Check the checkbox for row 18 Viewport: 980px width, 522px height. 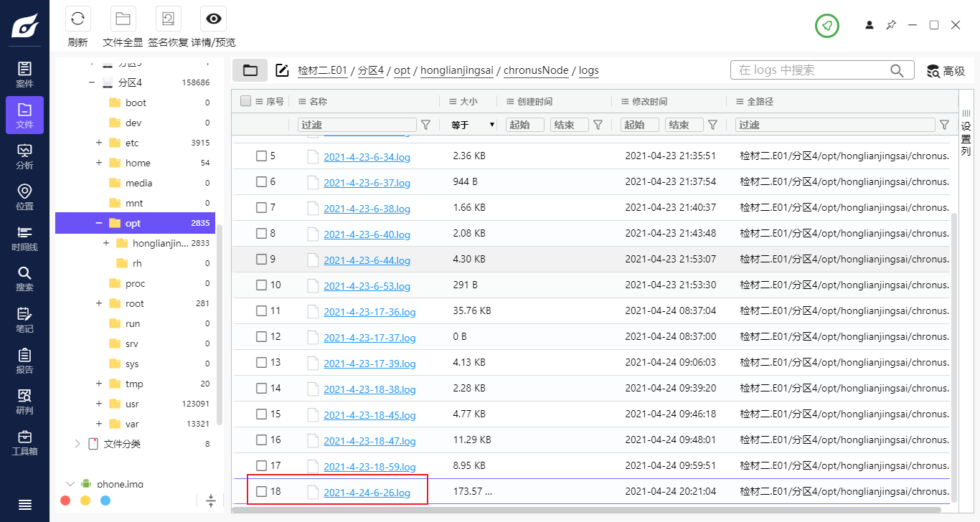tap(262, 491)
